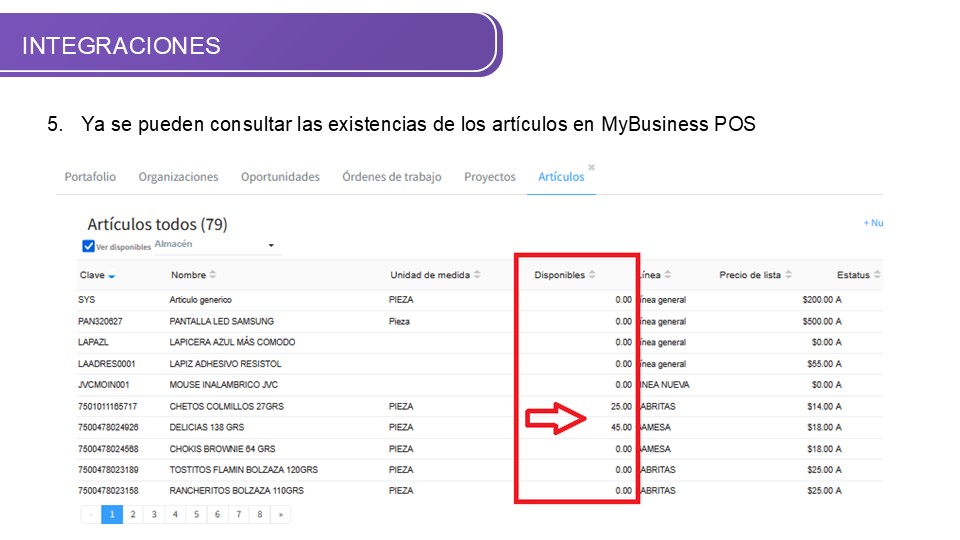The height and width of the screenshot is (540, 960).
Task: Close the Artículos tab with the x
Action: coord(591,167)
